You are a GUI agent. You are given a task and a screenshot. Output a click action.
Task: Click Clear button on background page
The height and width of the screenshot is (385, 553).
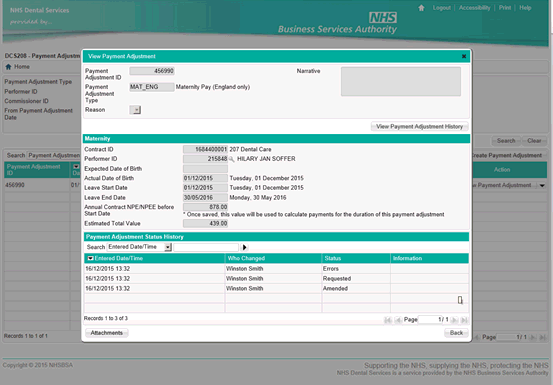[534, 141]
